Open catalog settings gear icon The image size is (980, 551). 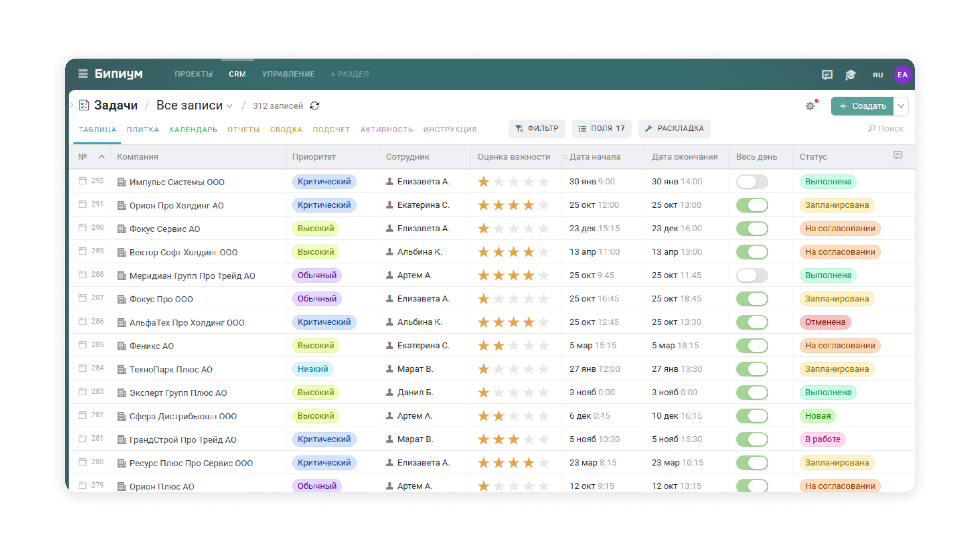click(810, 106)
